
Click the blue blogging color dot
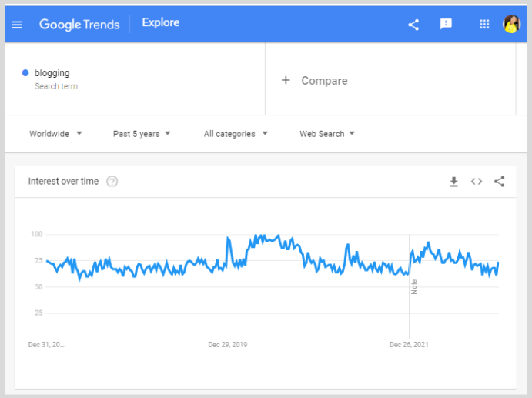click(25, 72)
